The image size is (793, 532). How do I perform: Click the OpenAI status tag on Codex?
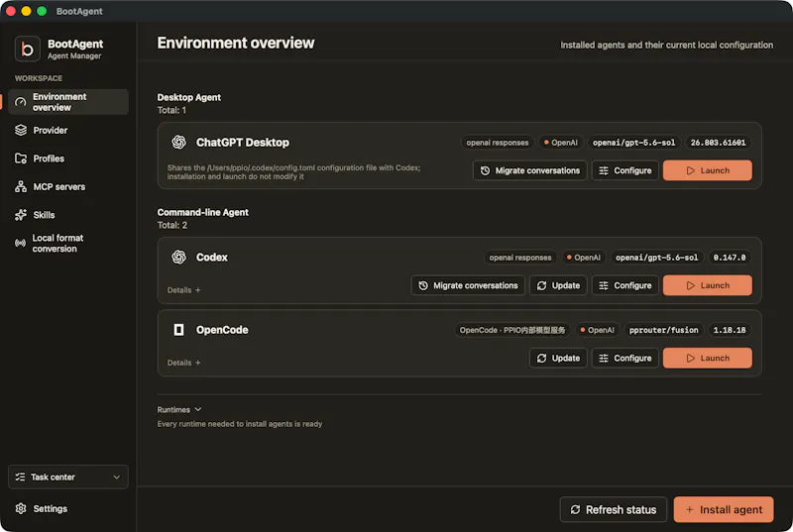point(584,258)
